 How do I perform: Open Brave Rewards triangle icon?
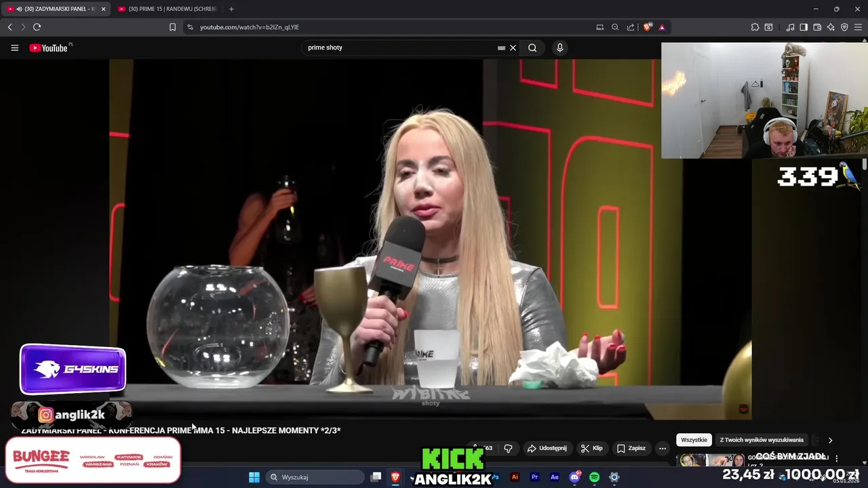point(662,27)
